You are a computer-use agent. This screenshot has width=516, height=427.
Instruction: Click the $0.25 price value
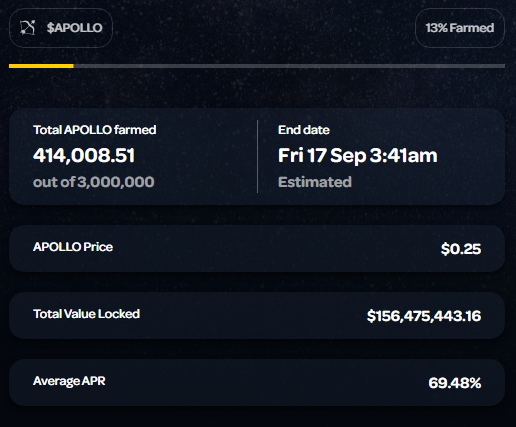point(461,249)
